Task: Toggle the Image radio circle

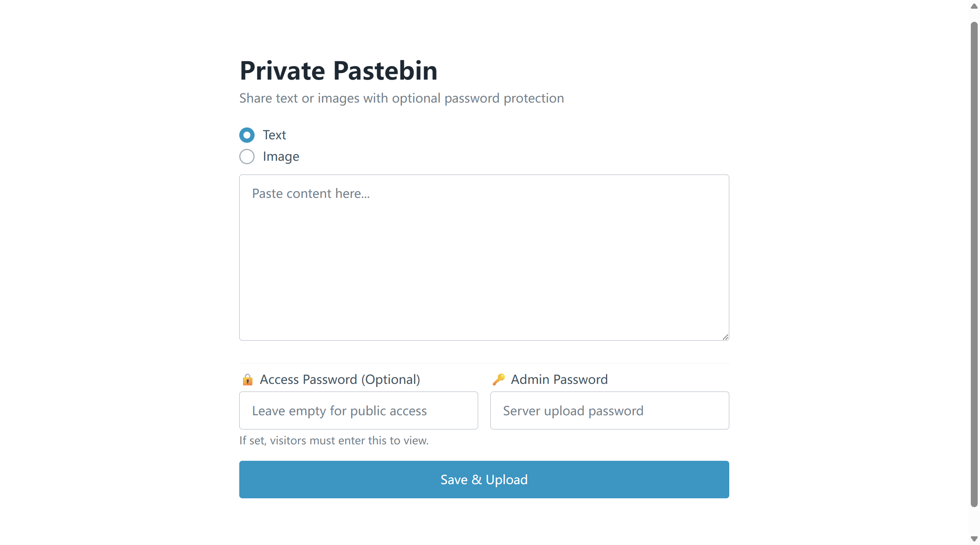Action: click(x=247, y=157)
